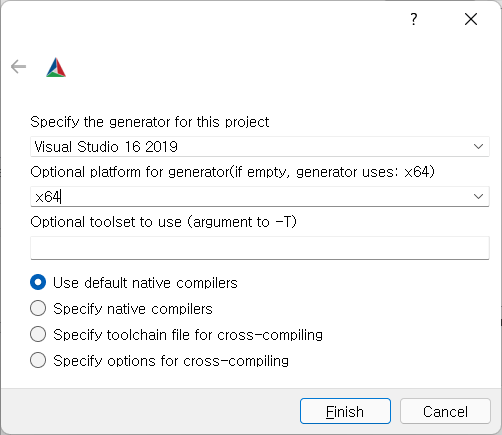Open help with the question mark icon
This screenshot has height=435, width=502.
click(x=414, y=19)
